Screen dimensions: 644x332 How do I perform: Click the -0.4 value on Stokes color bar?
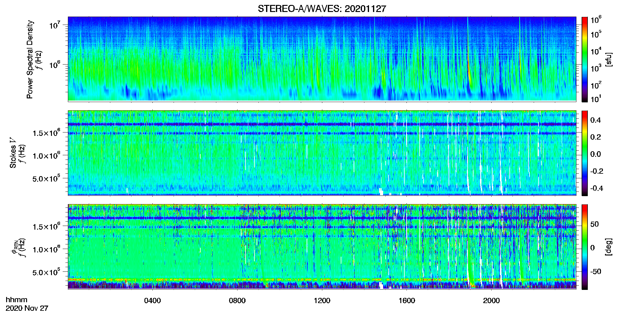[597, 188]
